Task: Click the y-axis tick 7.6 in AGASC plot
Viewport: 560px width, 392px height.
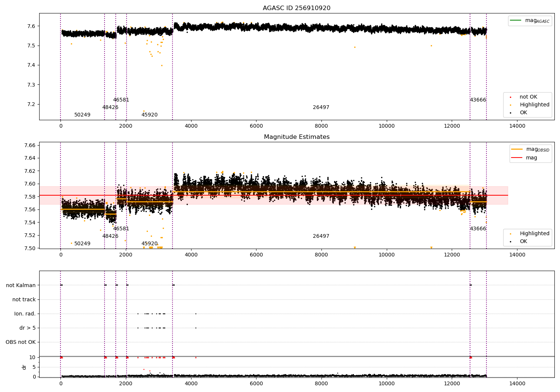Action: pyautogui.click(x=31, y=26)
